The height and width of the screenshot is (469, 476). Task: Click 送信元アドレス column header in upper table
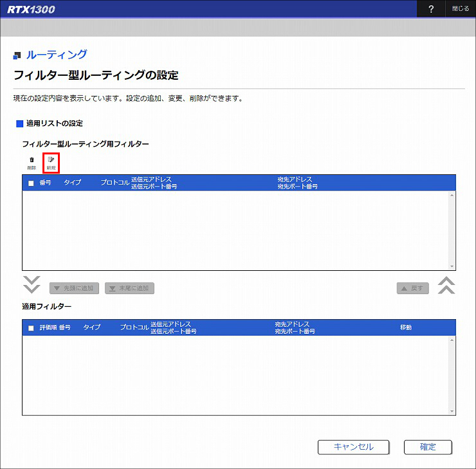[151, 179]
